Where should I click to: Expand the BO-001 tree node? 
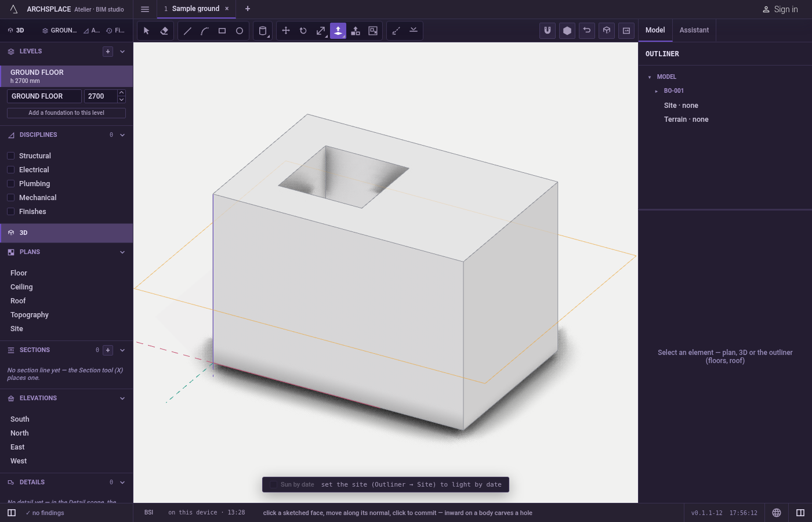[657, 91]
